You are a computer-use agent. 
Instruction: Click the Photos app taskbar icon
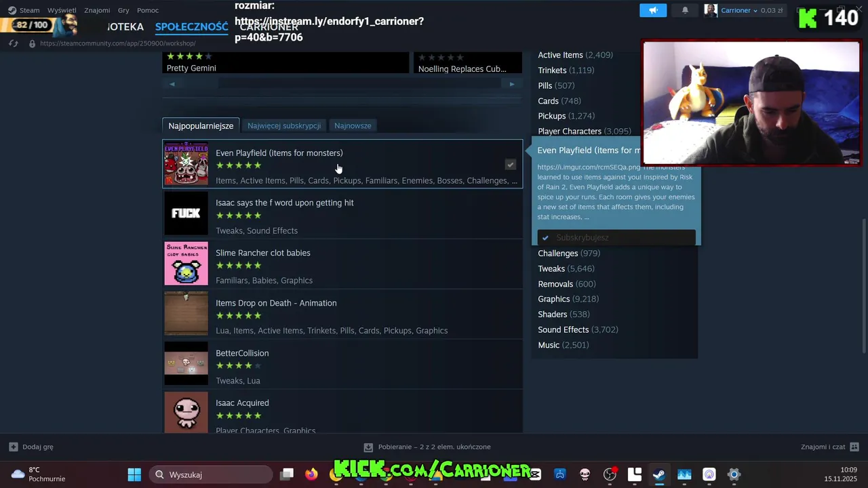coord(684,474)
